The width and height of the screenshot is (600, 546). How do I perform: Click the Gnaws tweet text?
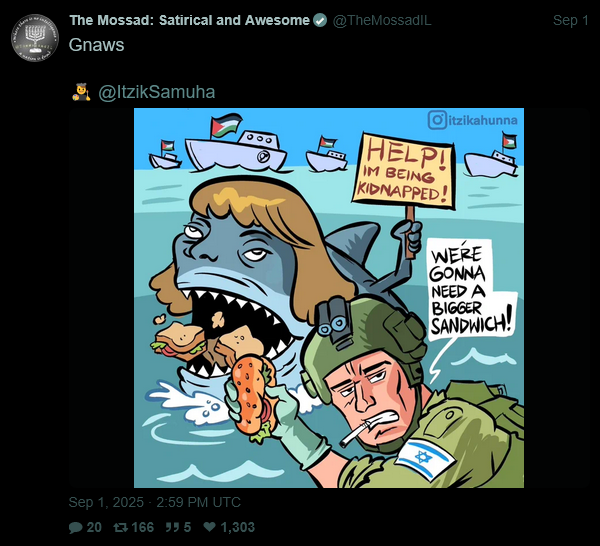point(96,45)
